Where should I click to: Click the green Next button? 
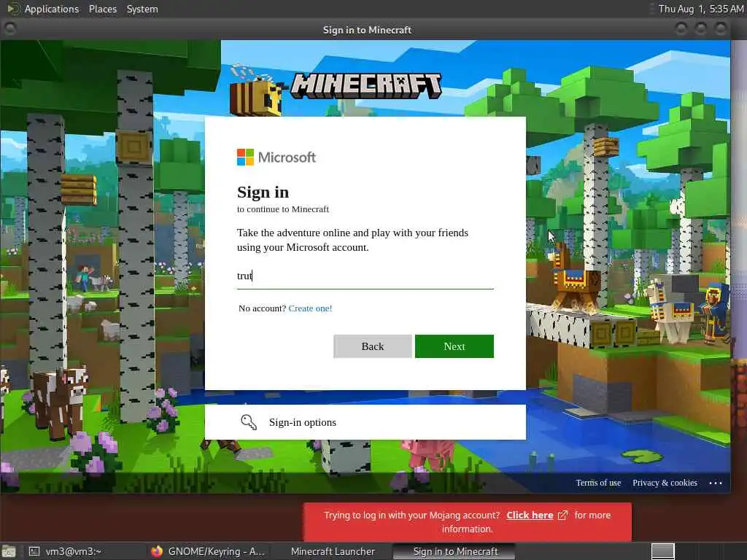pos(454,346)
